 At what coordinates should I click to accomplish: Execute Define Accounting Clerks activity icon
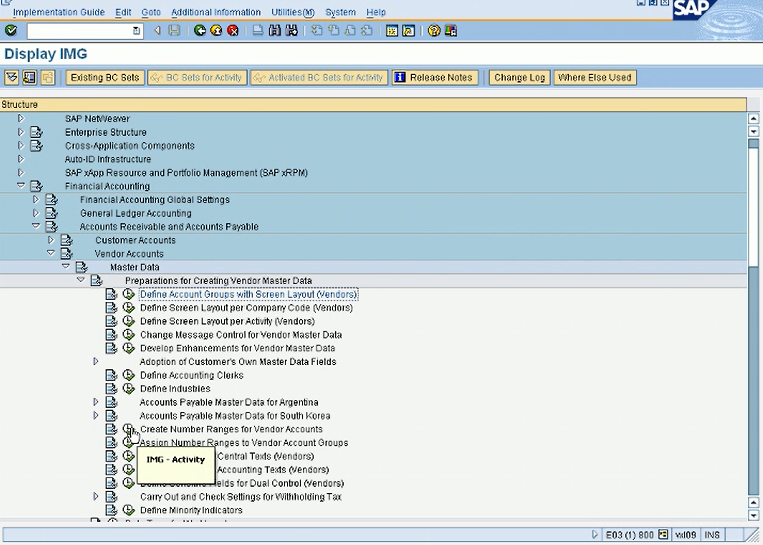[128, 375]
